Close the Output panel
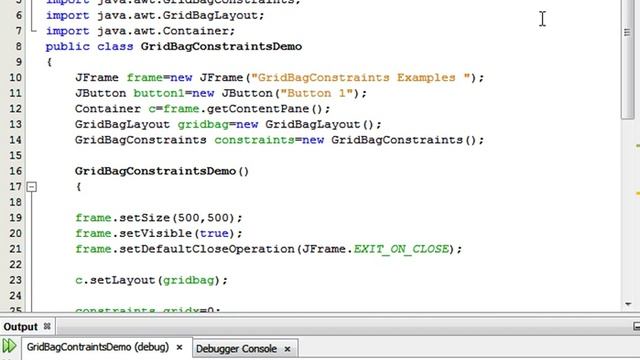Viewport: 640px width, 360px height. (47, 326)
